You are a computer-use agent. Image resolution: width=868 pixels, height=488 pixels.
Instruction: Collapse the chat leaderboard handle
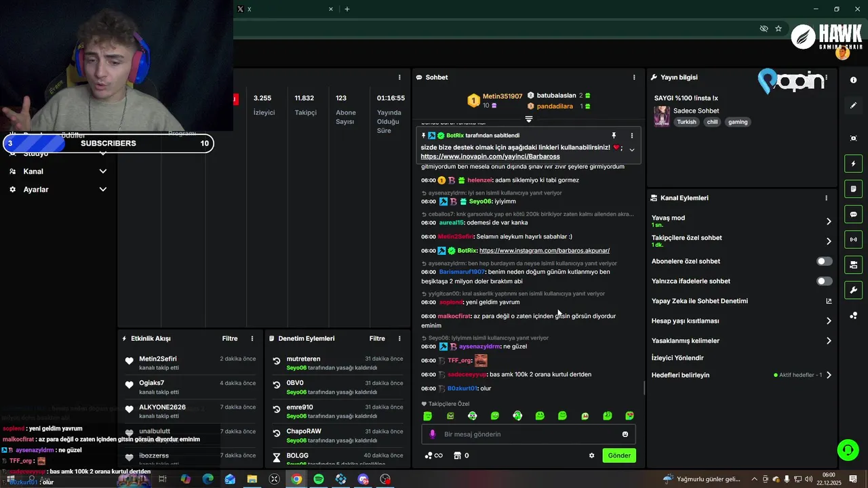pyautogui.click(x=529, y=119)
